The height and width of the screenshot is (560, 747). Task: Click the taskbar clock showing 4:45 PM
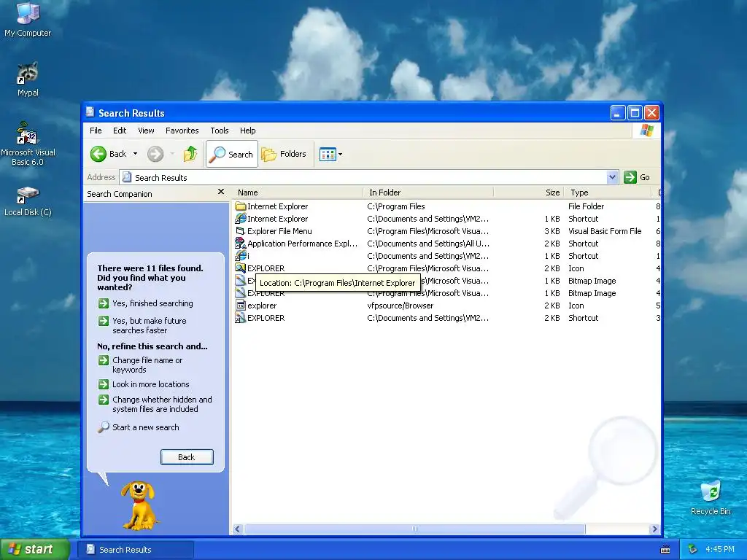(719, 549)
